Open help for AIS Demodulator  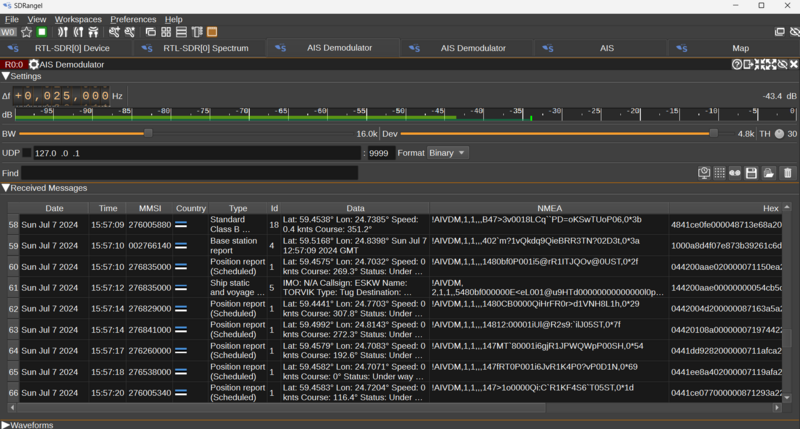click(x=737, y=64)
